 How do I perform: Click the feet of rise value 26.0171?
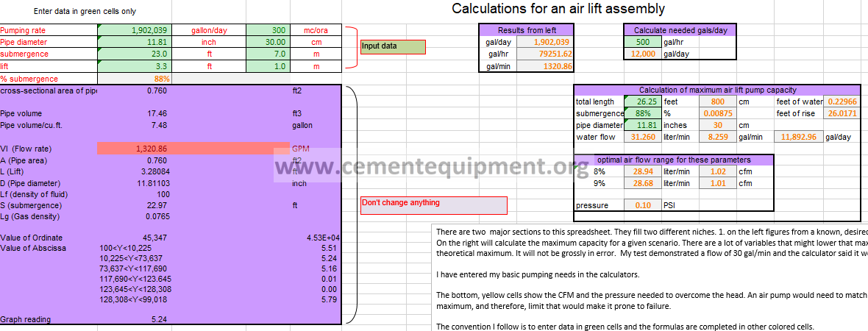click(843, 113)
